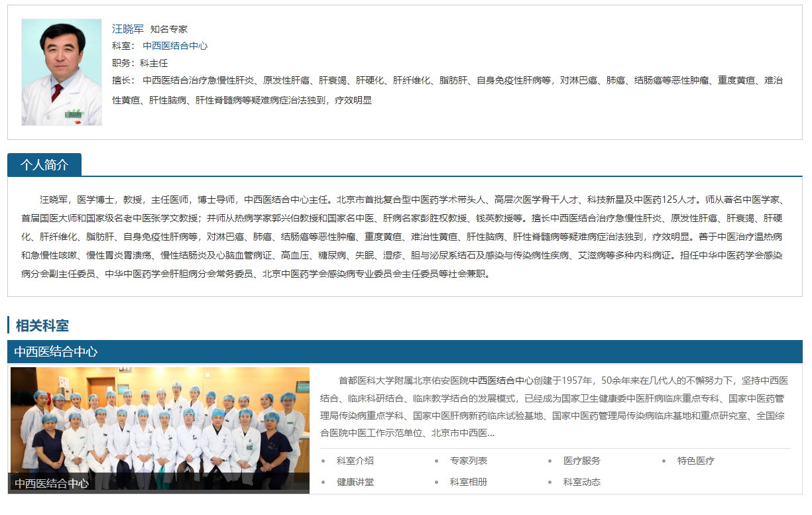Select the department intro starting 首都医科大学附属北京佑安医院
Viewport: 812px width, 515px height.
554,407
